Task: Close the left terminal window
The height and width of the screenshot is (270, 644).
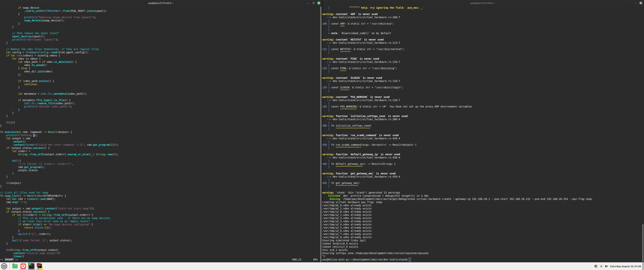Action: [319, 3]
